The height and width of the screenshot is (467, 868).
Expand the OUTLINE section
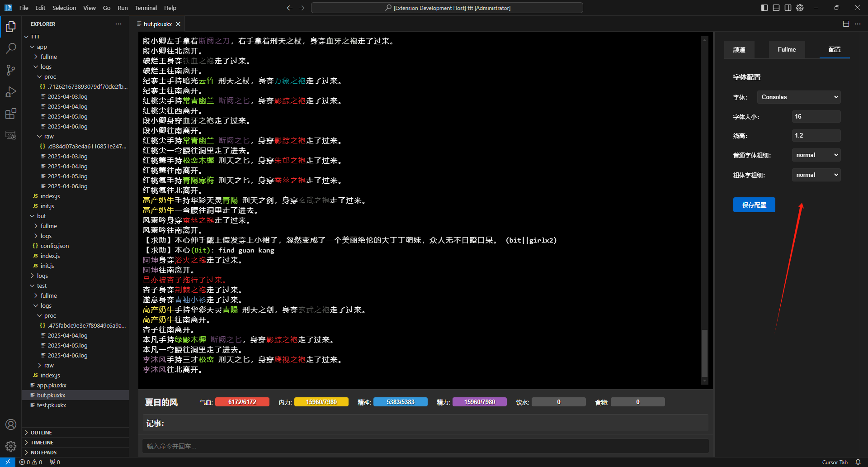click(41, 433)
